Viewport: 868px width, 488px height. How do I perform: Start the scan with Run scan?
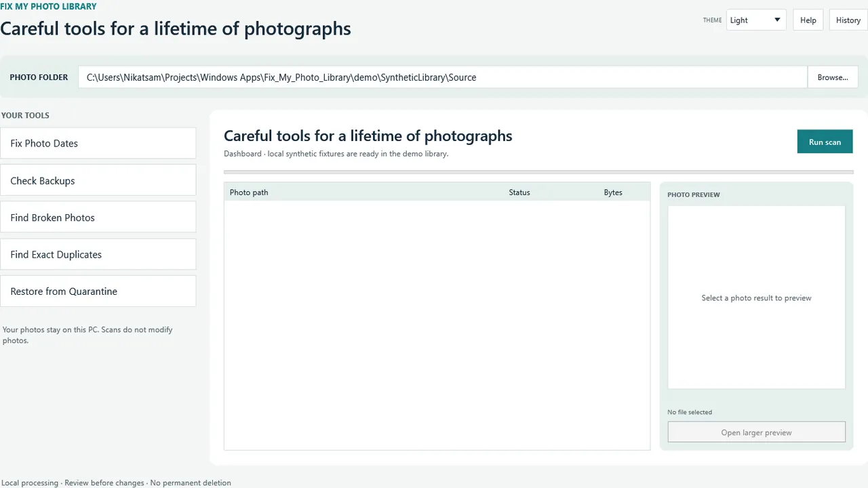coord(825,142)
